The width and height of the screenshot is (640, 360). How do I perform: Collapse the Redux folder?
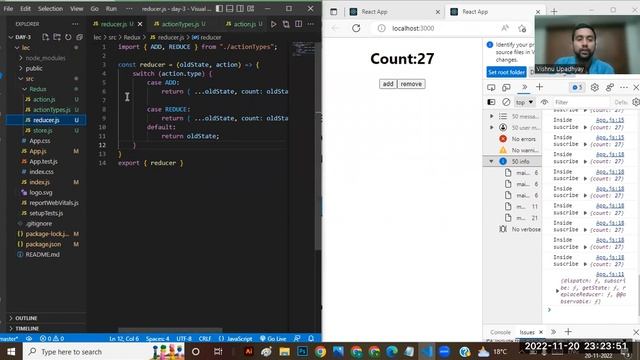38,89
